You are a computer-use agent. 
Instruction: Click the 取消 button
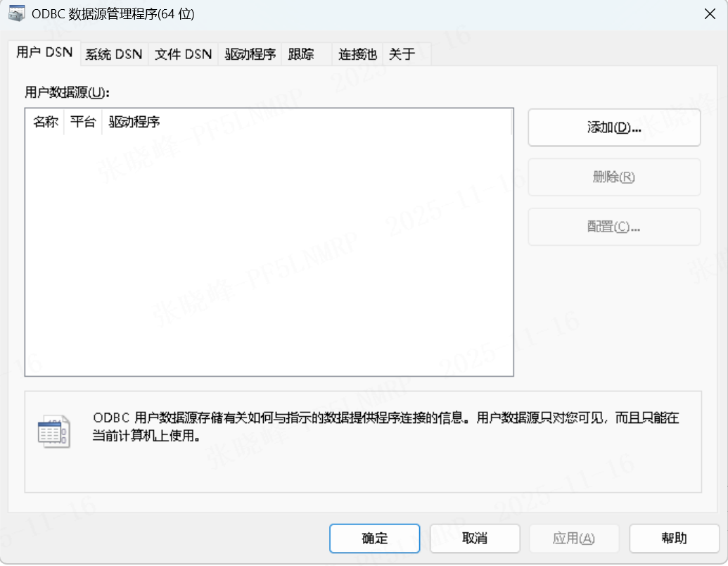point(475,539)
